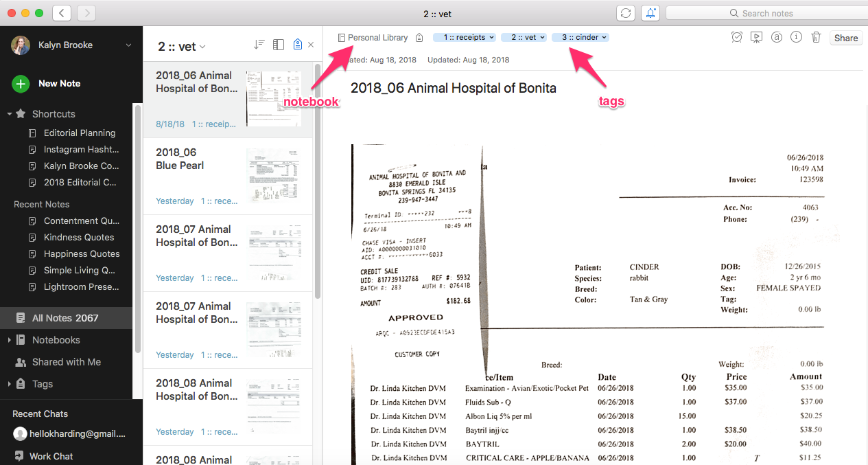
Task: Open the note list view options icon
Action: 278,45
